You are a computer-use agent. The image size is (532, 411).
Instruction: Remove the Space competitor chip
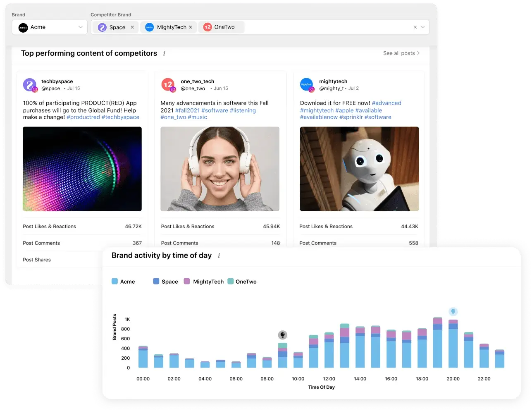pyautogui.click(x=132, y=27)
